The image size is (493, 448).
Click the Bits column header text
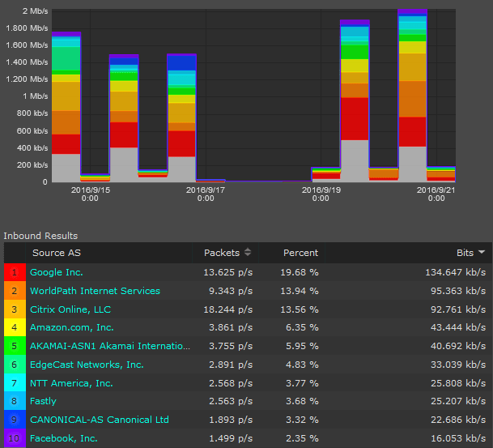465,253
